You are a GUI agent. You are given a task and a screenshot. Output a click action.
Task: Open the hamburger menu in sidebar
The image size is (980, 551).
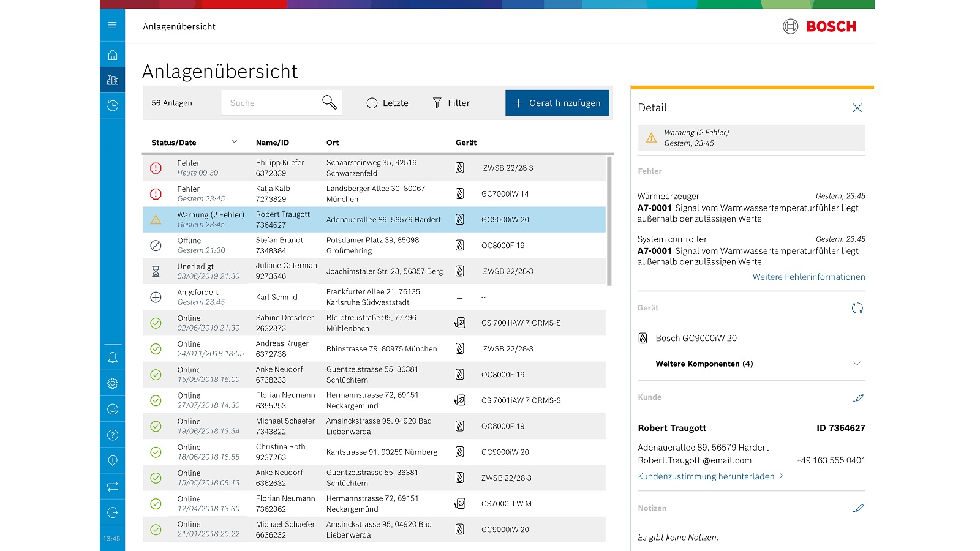point(112,25)
